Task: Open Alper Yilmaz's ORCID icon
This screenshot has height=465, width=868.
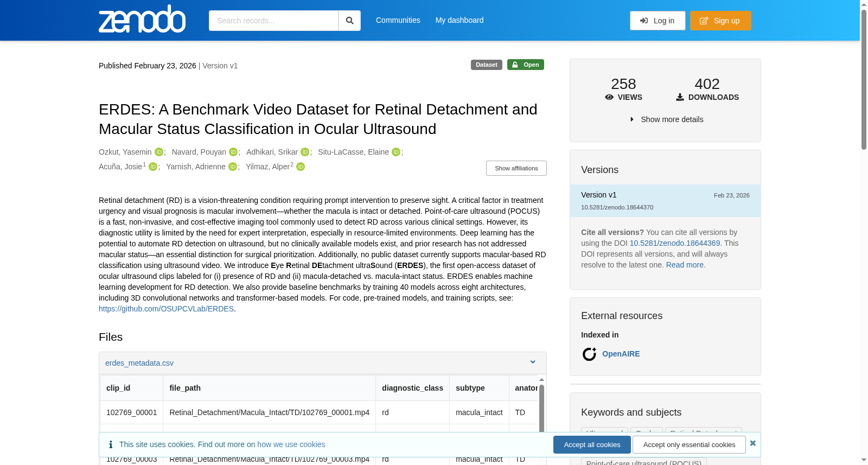Action: (x=301, y=167)
